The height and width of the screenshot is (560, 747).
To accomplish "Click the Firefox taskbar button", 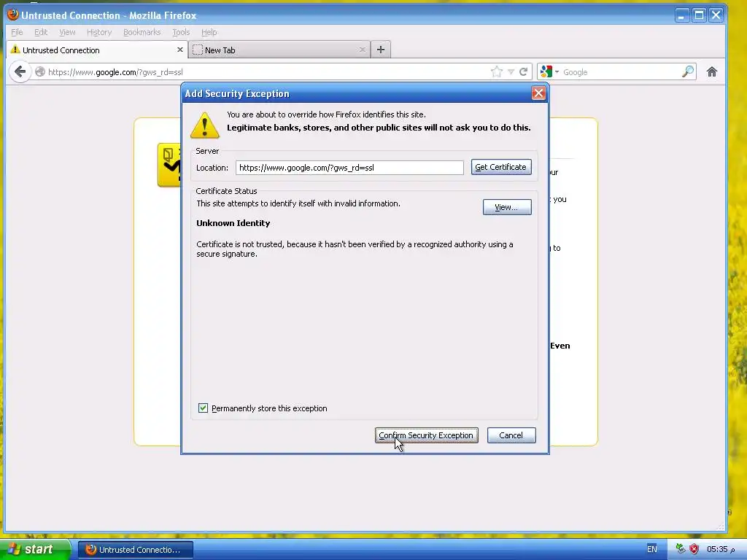I will click(135, 550).
